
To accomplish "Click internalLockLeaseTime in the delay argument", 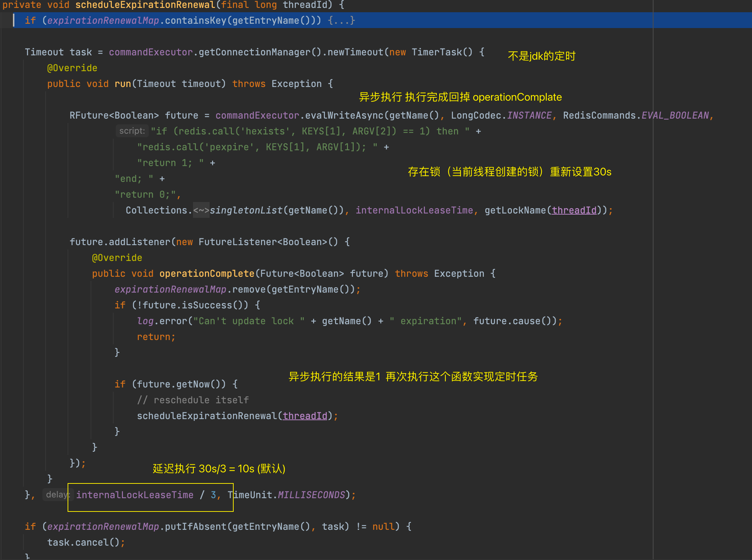I will coord(135,495).
